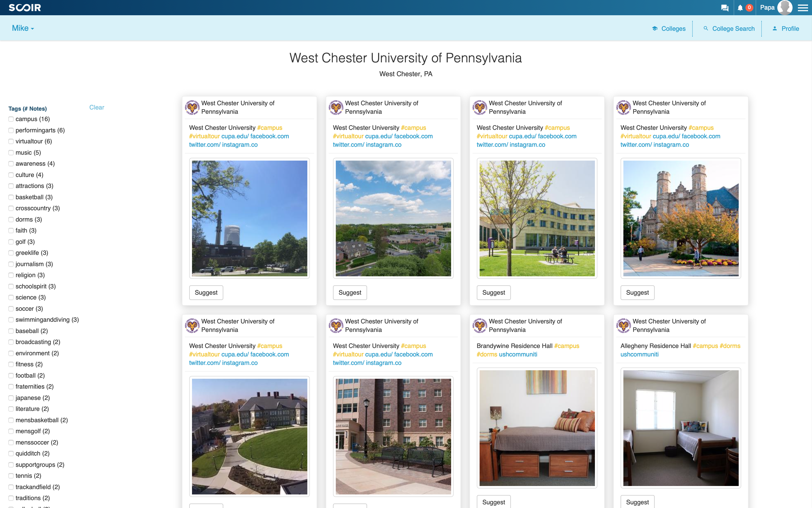
Task: Toggle the awareness (4) tag
Action: pos(11,164)
